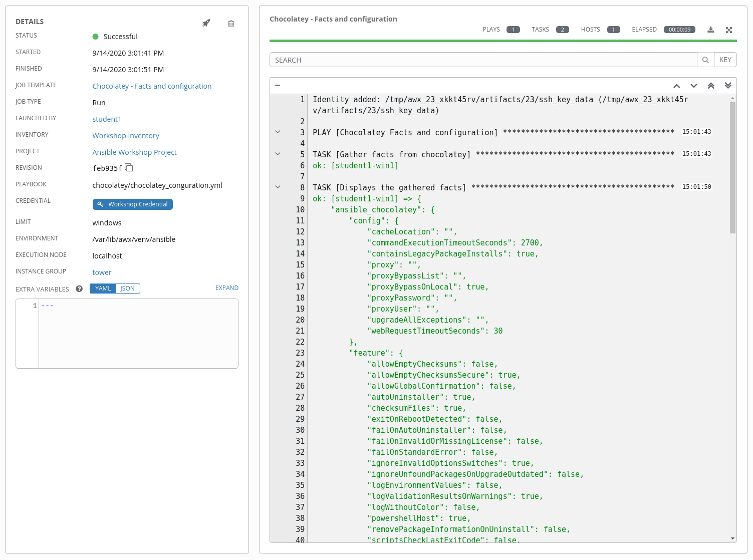
Task: Click the ELAPSED time badge
Action: pyautogui.click(x=679, y=30)
